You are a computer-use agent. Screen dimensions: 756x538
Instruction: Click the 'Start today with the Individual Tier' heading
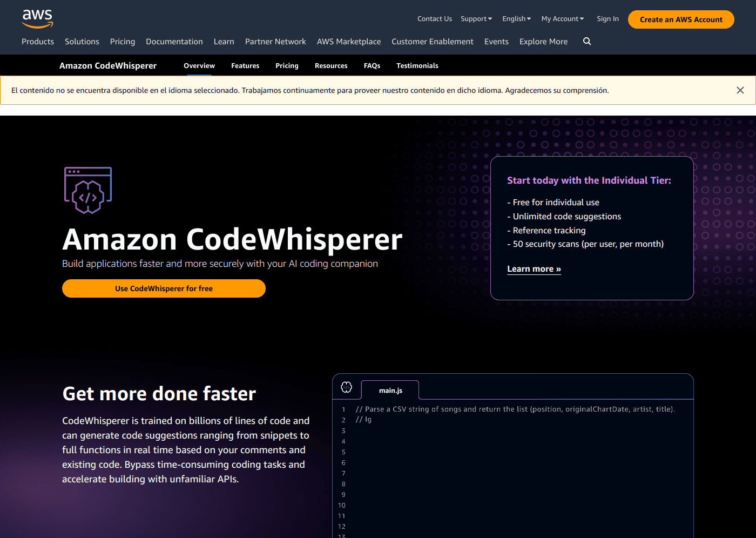click(589, 180)
